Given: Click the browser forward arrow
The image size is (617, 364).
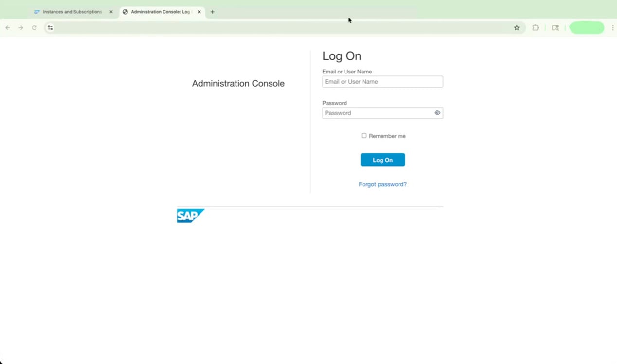Looking at the screenshot, I should click(21, 28).
